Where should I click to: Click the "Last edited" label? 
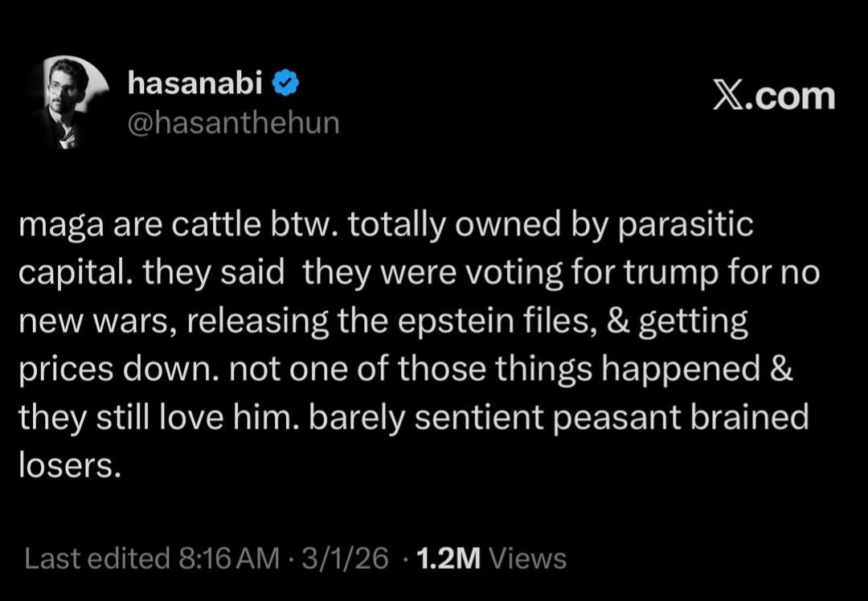[97, 558]
